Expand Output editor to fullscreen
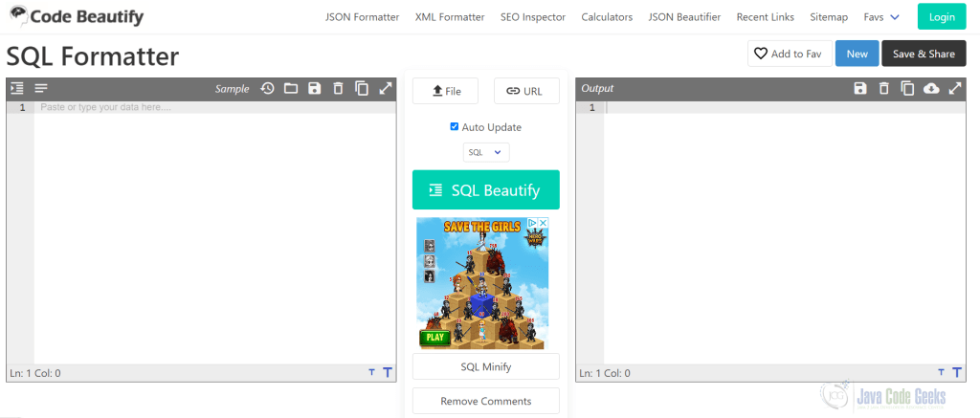980x418 pixels. coord(955,89)
